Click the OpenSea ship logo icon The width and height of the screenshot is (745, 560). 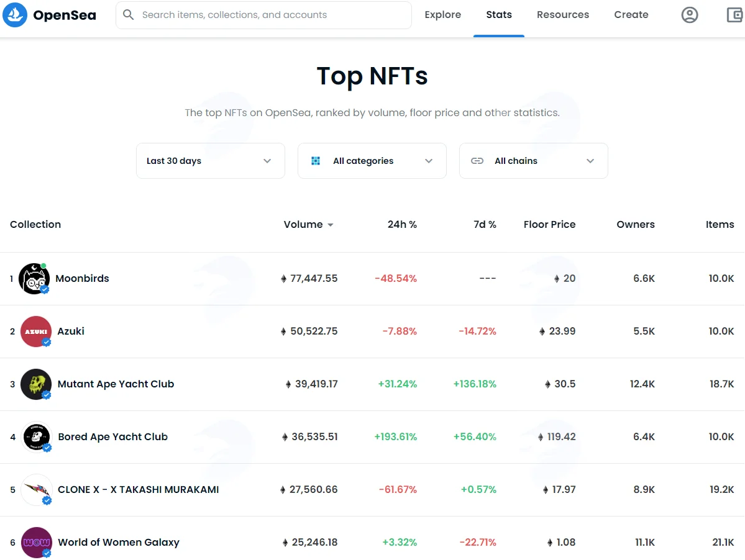click(15, 15)
